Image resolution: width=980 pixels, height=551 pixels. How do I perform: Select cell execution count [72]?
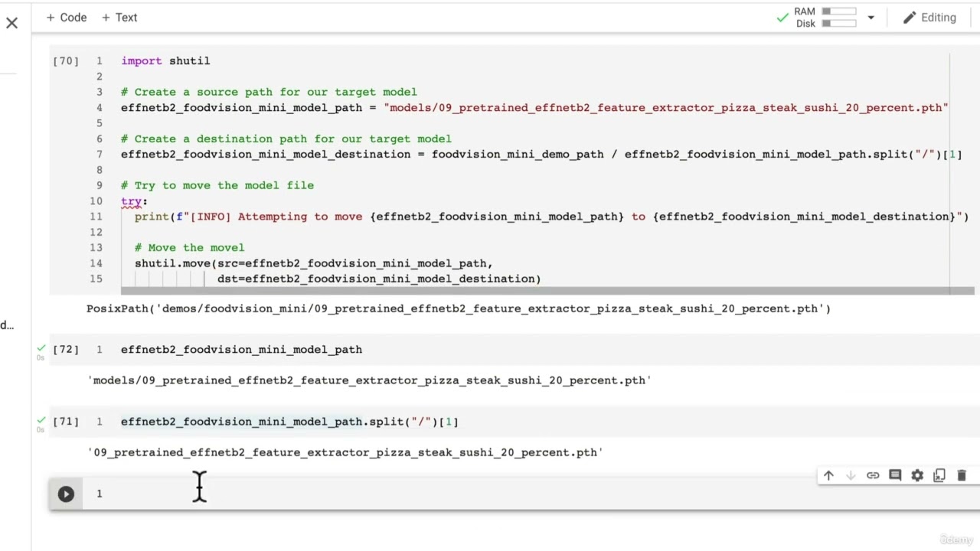tap(66, 349)
